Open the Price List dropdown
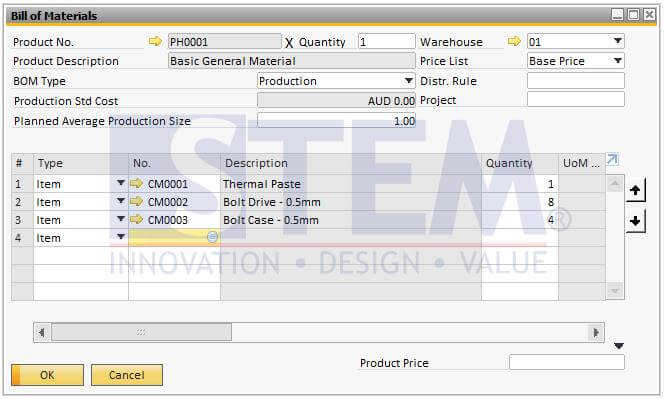664x399 pixels. [x=618, y=61]
